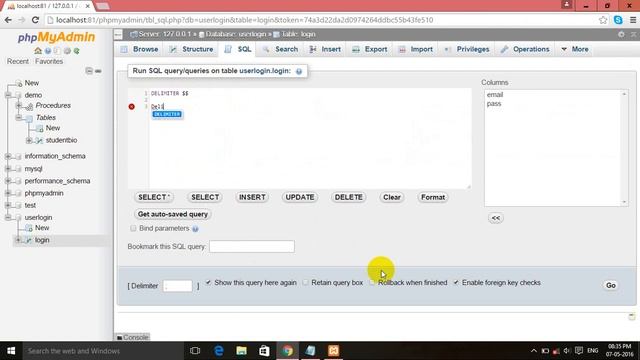
Task: Click the Skype extension icon in Chrome
Action: pyautogui.click(x=618, y=20)
